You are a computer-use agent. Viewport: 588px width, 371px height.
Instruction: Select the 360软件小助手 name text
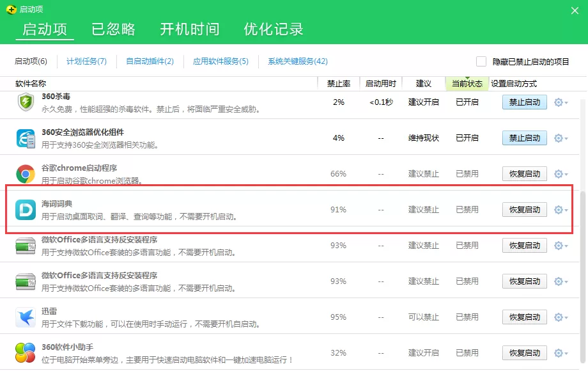[x=67, y=347]
